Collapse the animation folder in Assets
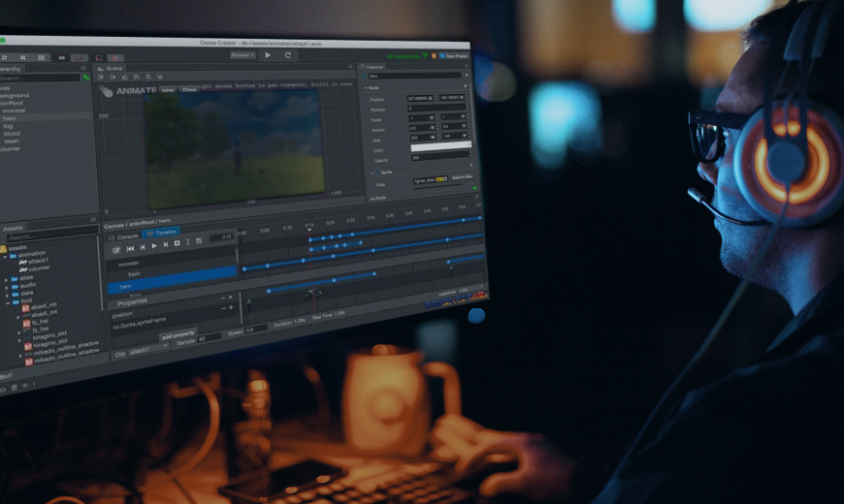 click(x=6, y=257)
